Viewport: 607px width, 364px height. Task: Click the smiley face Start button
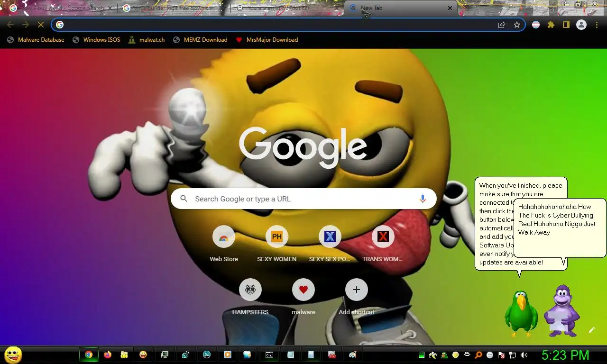13,355
